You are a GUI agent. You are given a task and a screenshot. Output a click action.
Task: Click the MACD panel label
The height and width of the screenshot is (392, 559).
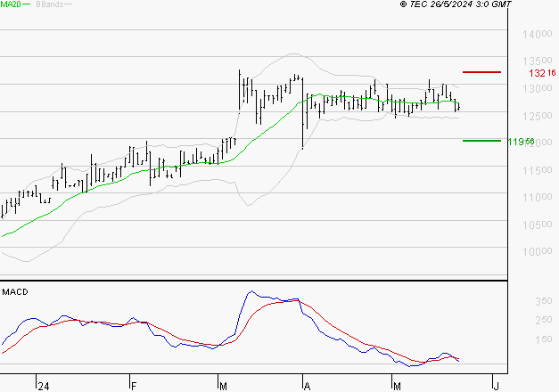click(15, 292)
